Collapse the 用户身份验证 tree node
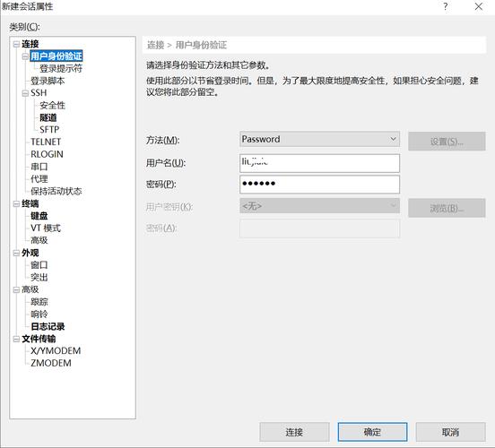495x448 pixels. (x=25, y=56)
